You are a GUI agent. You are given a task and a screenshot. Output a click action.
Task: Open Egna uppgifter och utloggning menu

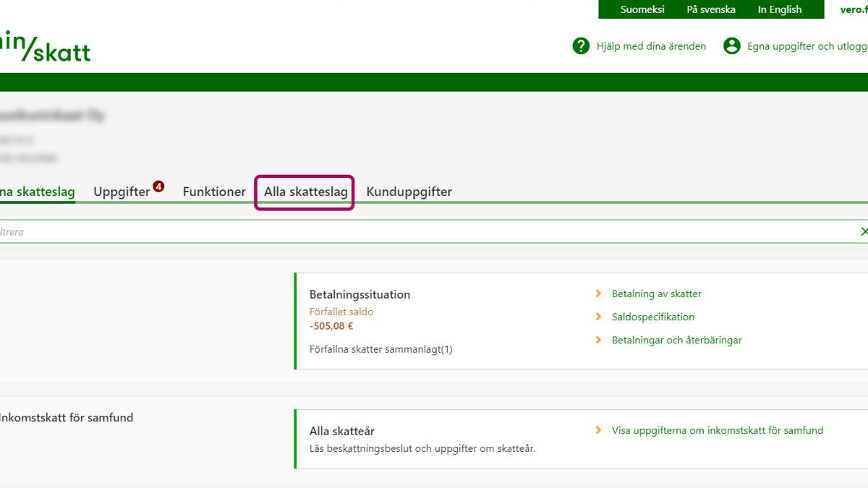point(806,46)
